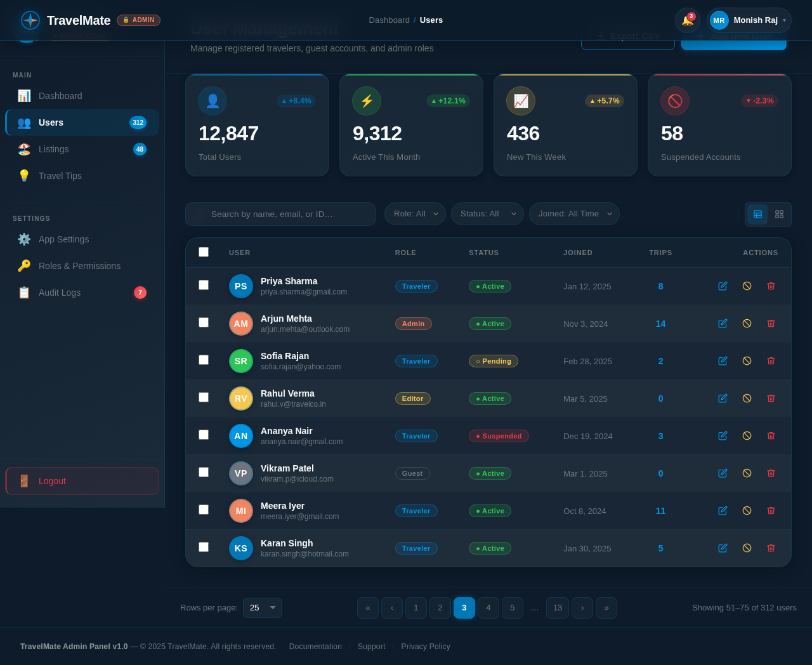
Task: Switch to grid view using the grid icon
Action: coord(779,214)
